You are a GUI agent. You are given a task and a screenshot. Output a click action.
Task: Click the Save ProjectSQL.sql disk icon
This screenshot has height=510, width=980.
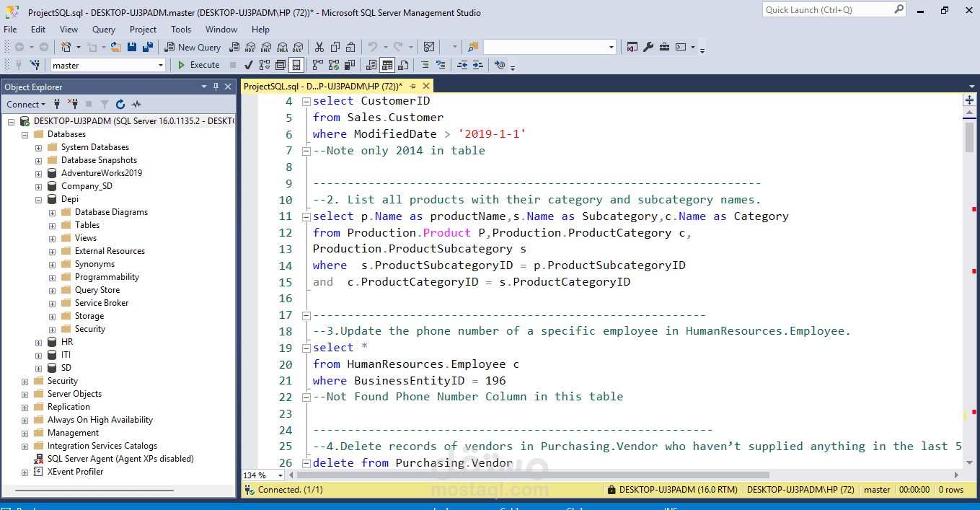(x=132, y=47)
